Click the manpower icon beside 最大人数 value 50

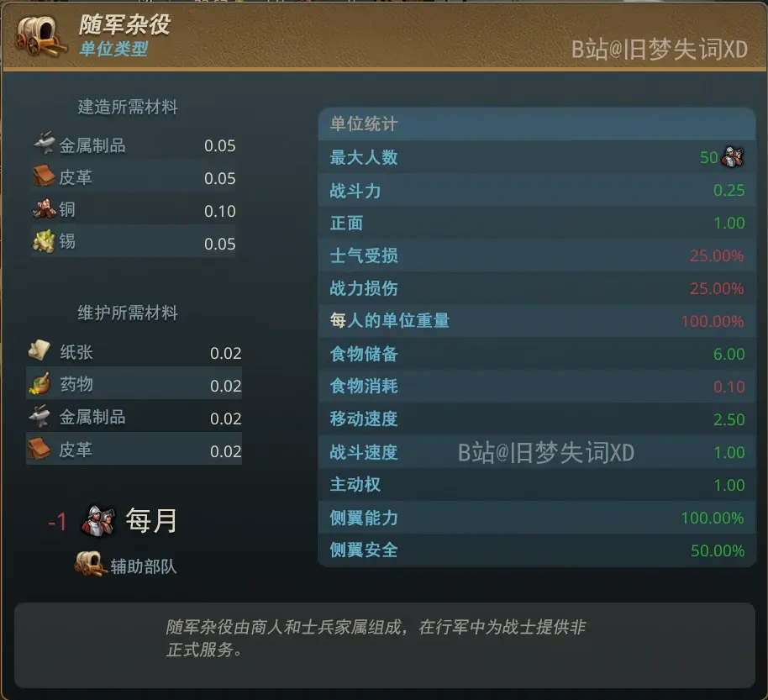point(734,157)
